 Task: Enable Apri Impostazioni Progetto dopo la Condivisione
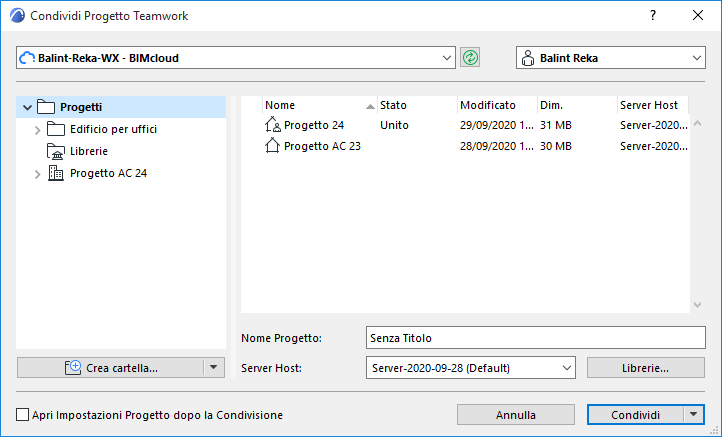[x=23, y=415]
